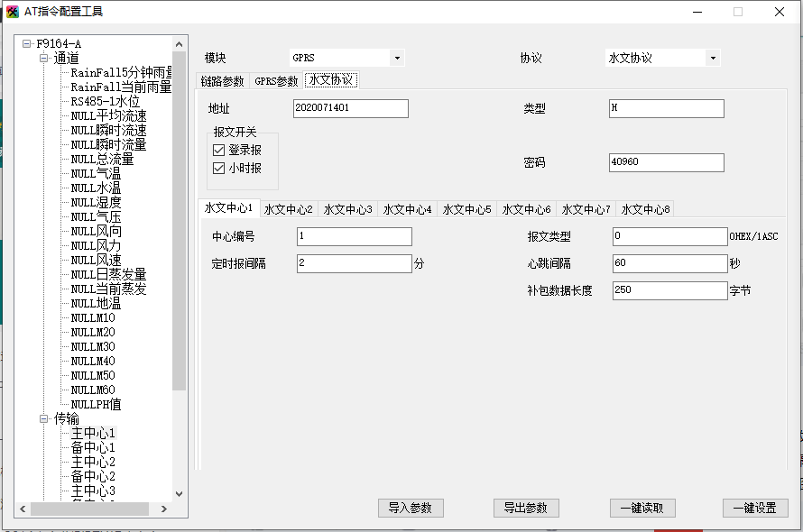This screenshot has height=532, width=803.
Task: Click the 导出参数 button
Action: pyautogui.click(x=526, y=508)
